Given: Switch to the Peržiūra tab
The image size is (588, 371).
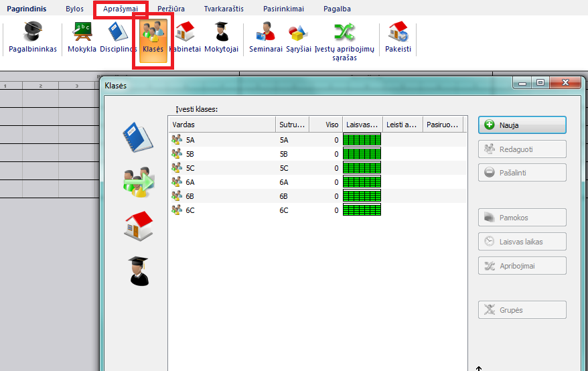Looking at the screenshot, I should tap(171, 9).
